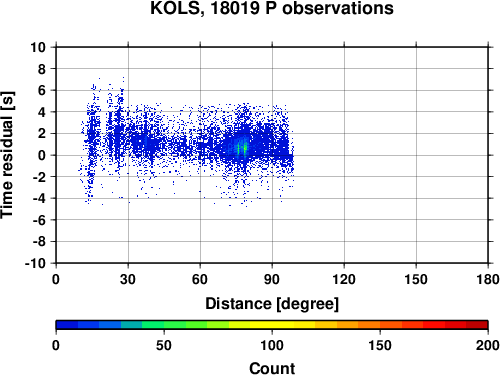500x375 pixels.
Task: Click the x-axis tick label 30
Action: (128, 279)
